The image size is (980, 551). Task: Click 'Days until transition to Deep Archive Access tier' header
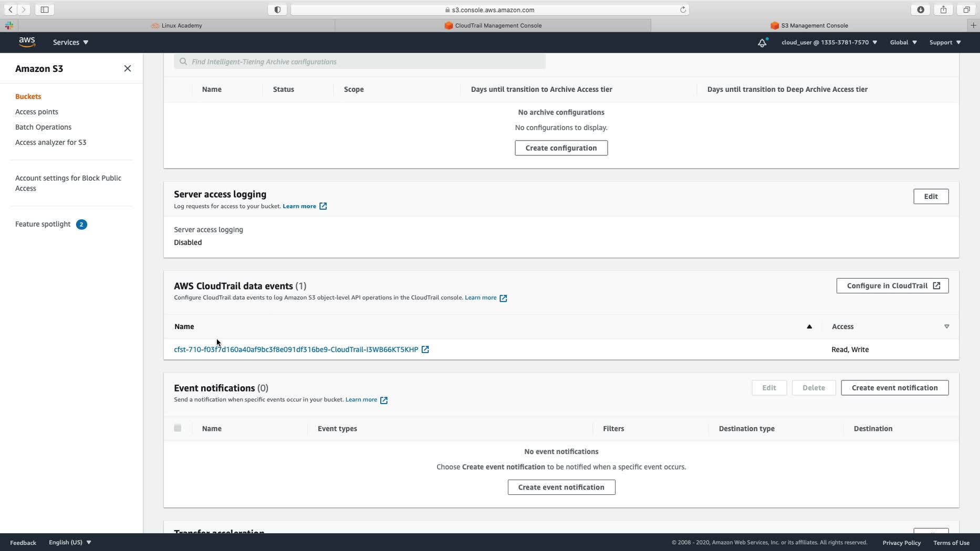coord(787,89)
